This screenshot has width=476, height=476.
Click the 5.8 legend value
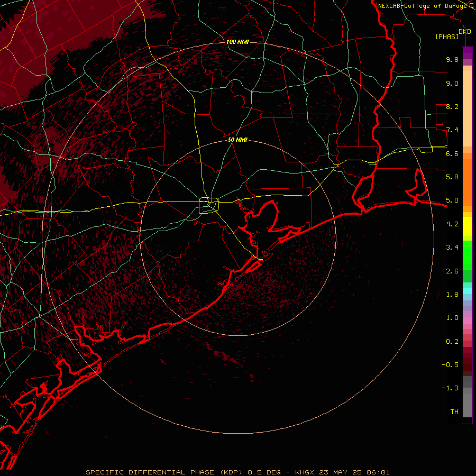pyautogui.click(x=452, y=177)
